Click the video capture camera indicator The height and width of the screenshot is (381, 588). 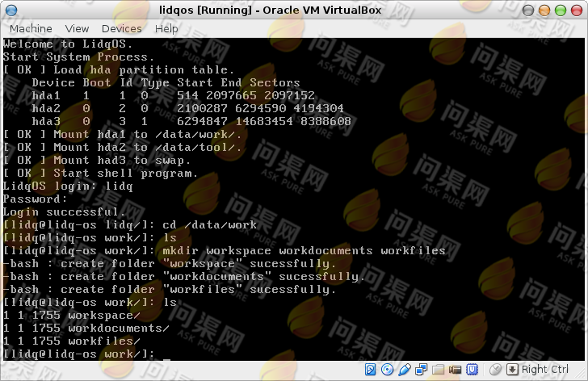(455, 370)
